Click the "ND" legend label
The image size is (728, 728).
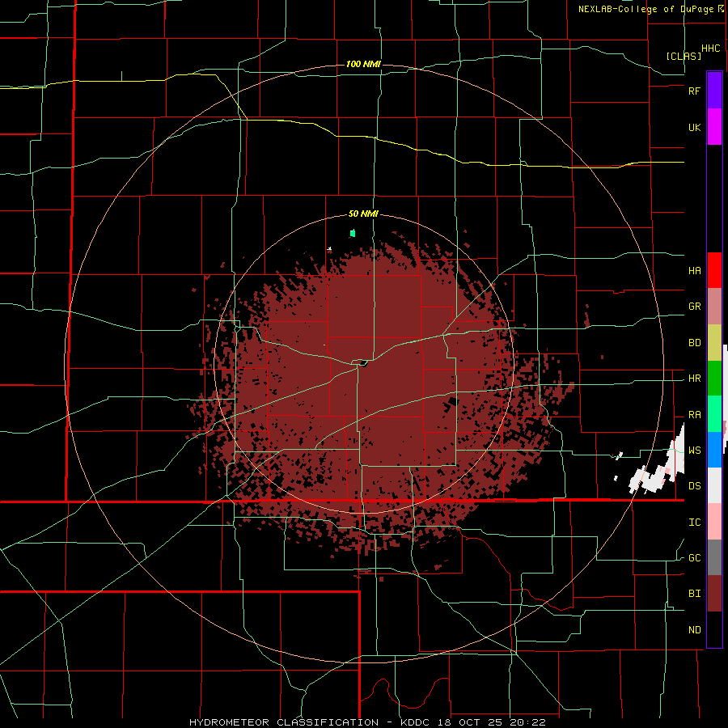[694, 630]
